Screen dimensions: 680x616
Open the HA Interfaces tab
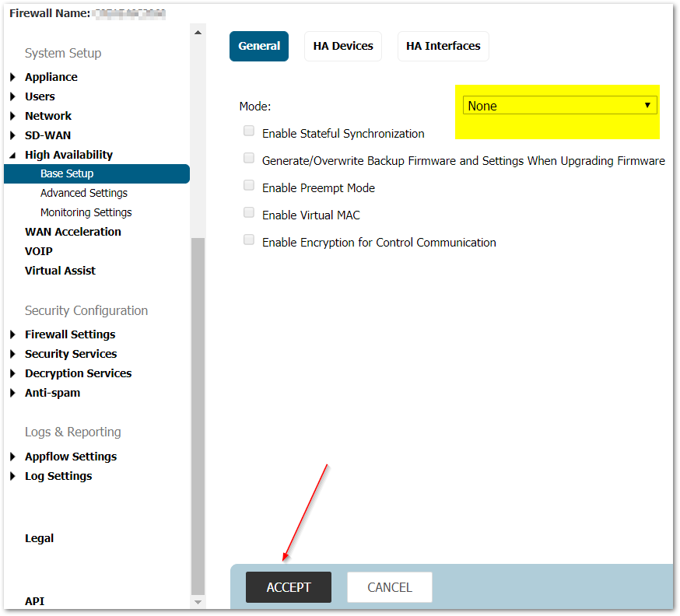tap(443, 46)
